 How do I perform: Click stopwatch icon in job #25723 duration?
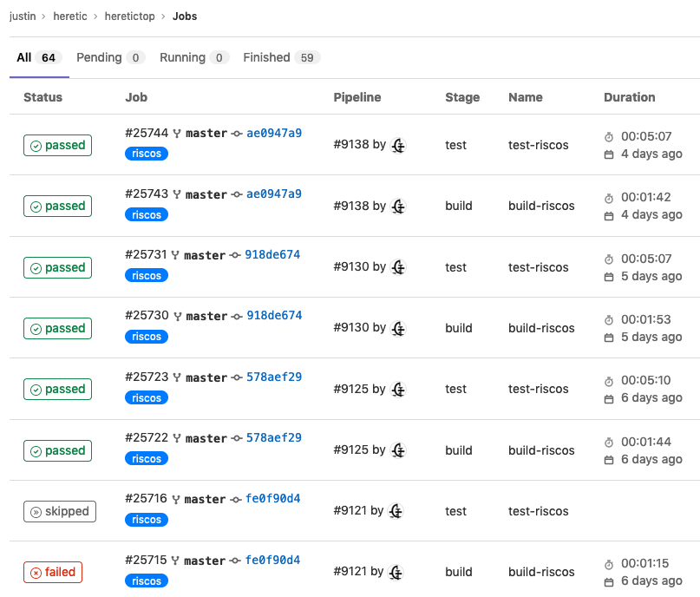[x=609, y=381]
